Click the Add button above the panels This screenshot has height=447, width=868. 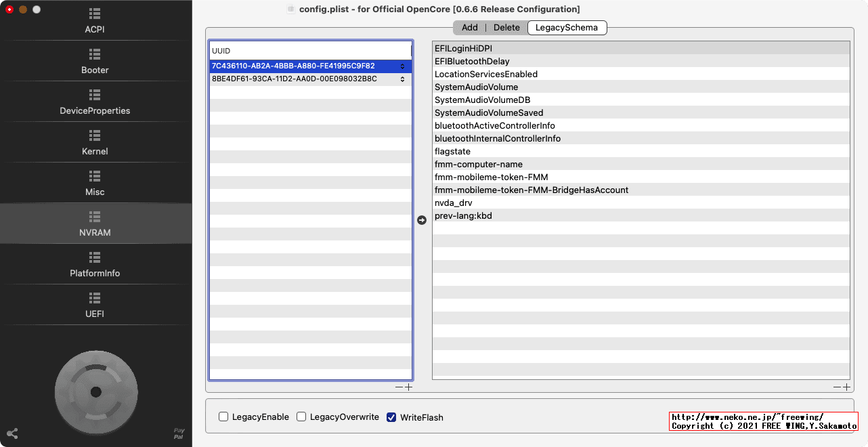pyautogui.click(x=469, y=28)
